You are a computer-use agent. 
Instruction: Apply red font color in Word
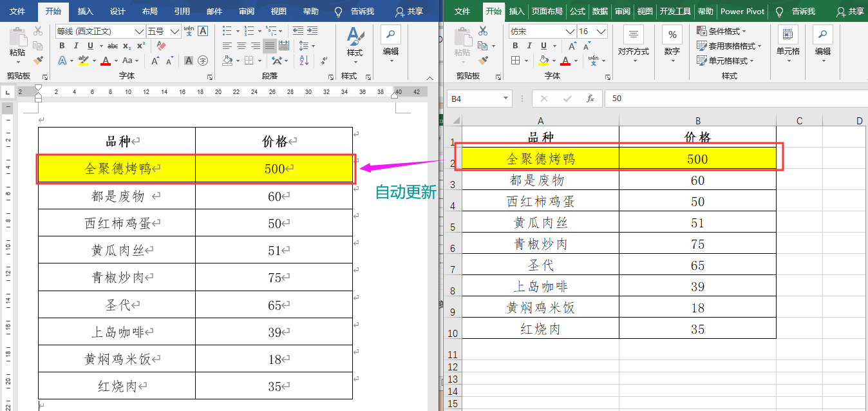point(106,61)
